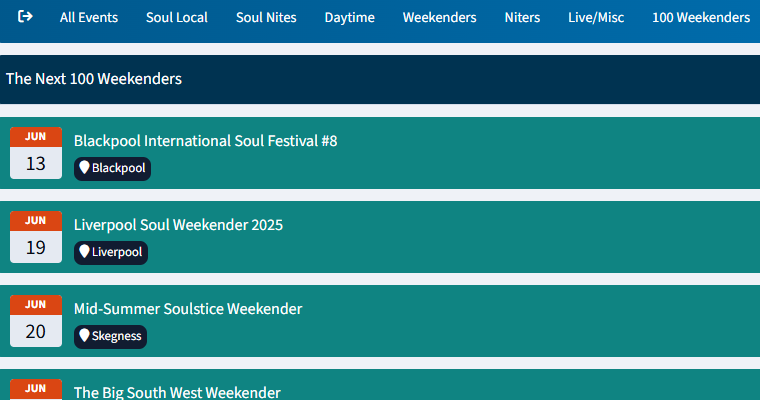
Task: Click the June 20 calendar date icon
Action: pyautogui.click(x=36, y=321)
